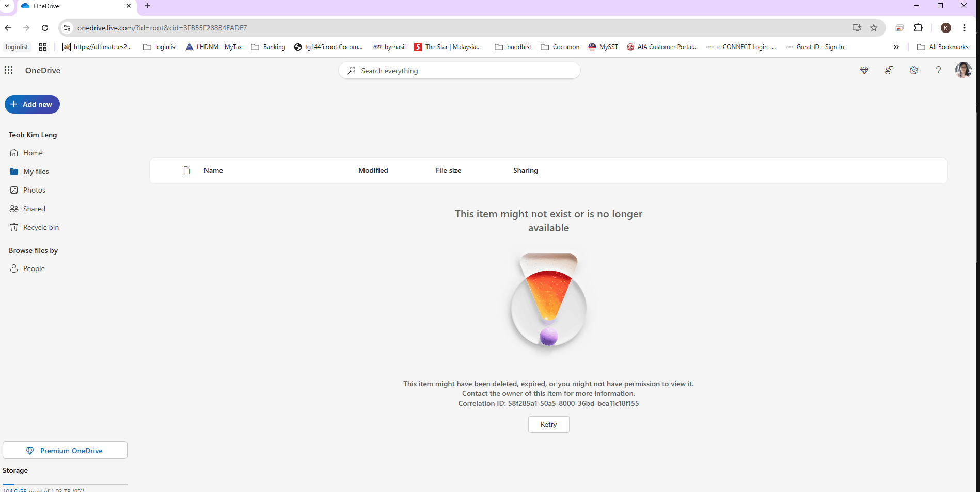Screen dimensions: 980x492
Task: Open The Star Malaysia bookmark
Action: [x=448, y=47]
